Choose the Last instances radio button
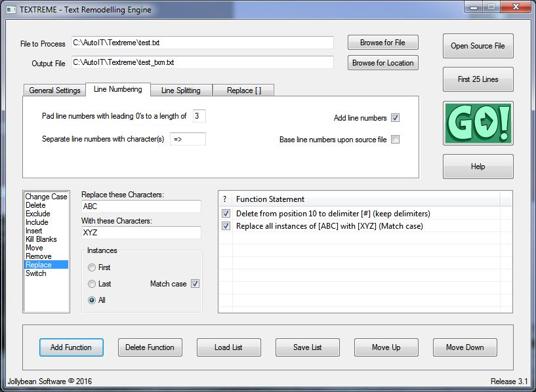 click(92, 284)
